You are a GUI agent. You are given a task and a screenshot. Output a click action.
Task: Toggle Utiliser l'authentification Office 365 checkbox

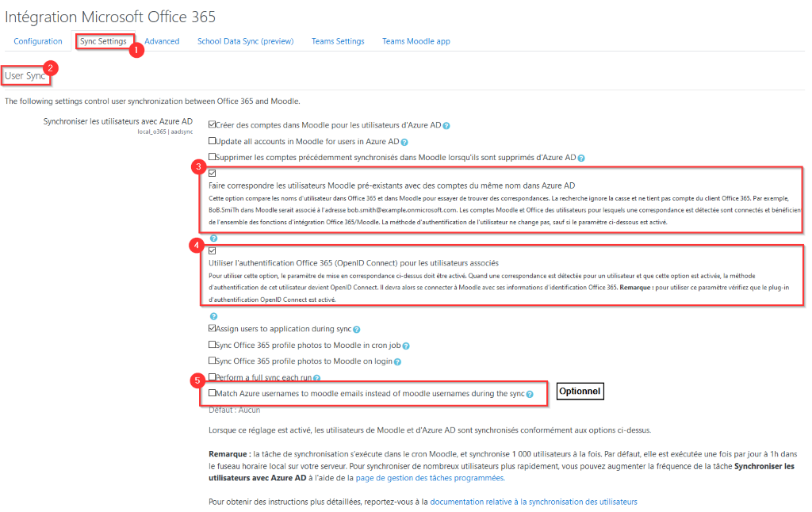(x=213, y=251)
